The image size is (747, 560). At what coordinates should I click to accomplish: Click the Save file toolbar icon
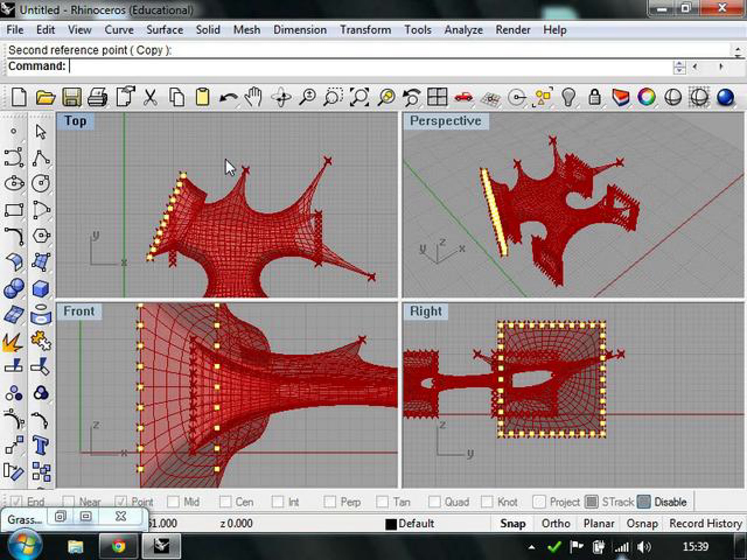coord(71,98)
